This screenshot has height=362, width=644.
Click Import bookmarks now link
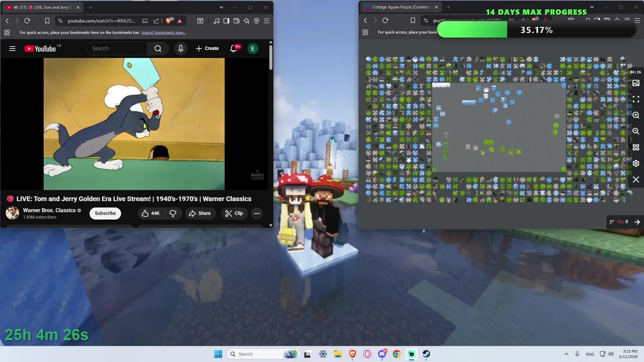pyautogui.click(x=164, y=33)
